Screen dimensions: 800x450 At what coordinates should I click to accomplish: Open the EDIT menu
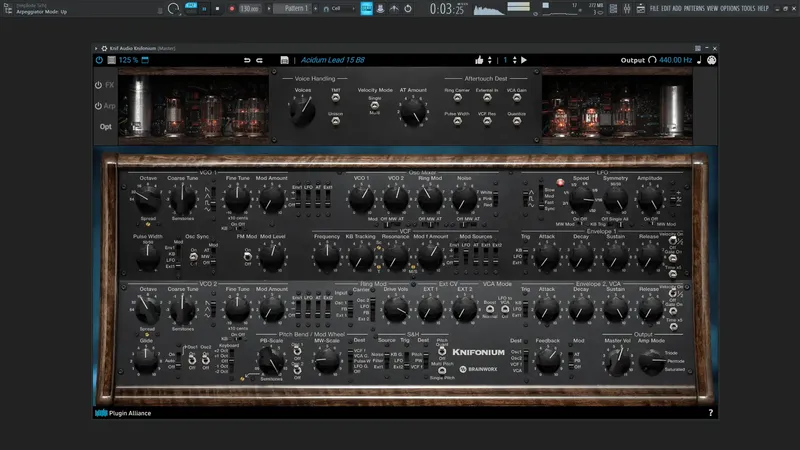pyautogui.click(x=665, y=9)
